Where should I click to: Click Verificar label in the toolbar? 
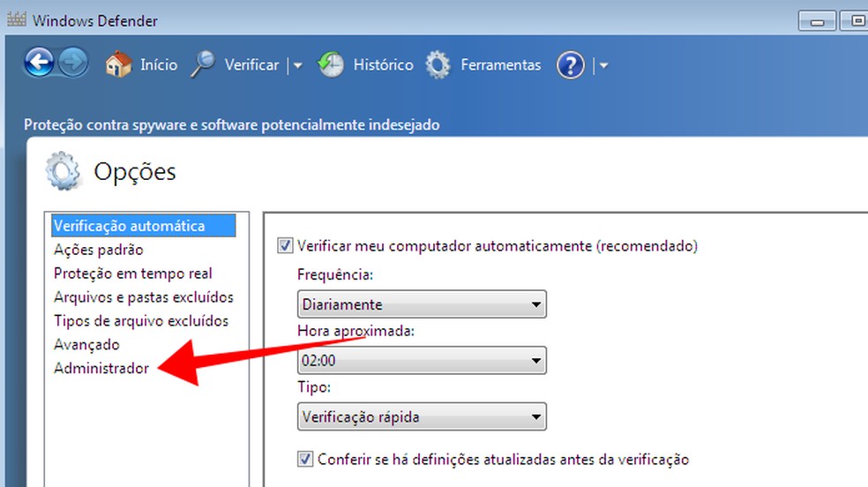click(252, 64)
